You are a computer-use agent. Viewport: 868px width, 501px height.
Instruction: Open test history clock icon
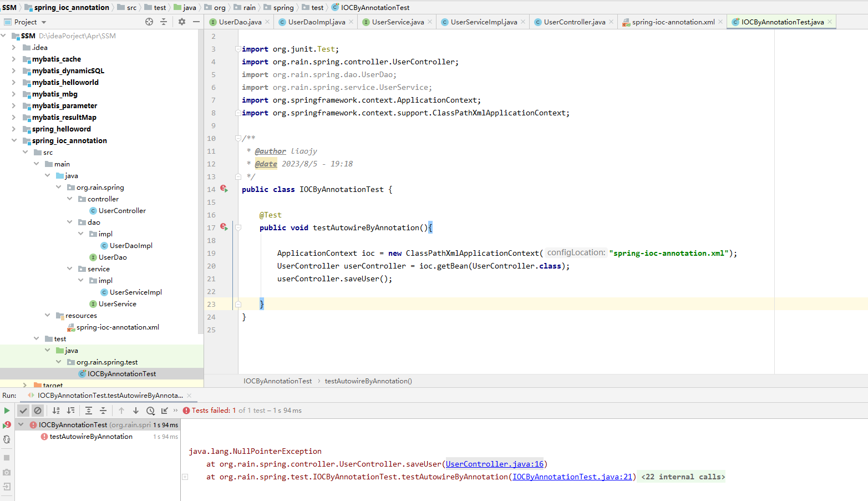coord(150,411)
